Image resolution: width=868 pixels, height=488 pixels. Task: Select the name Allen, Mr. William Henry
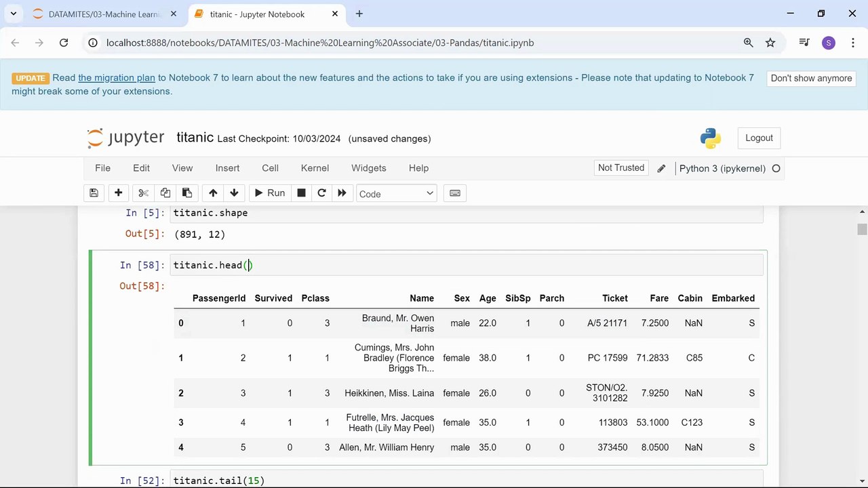[x=387, y=447]
